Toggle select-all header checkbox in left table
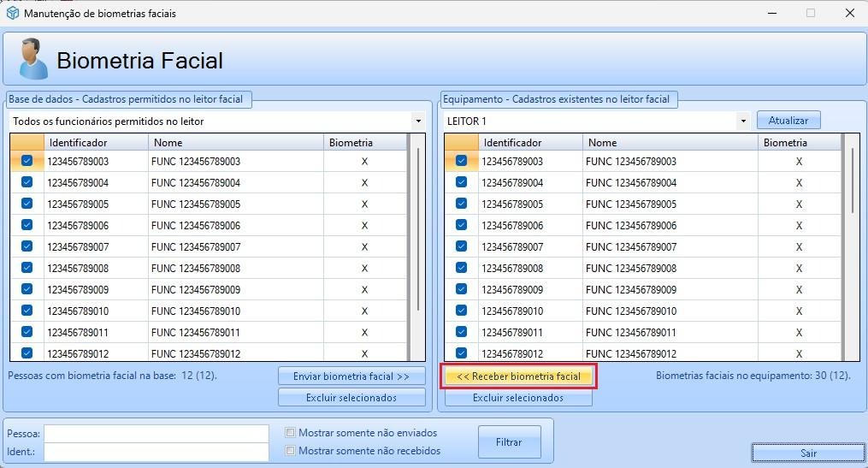The width and height of the screenshot is (868, 468). [x=27, y=142]
